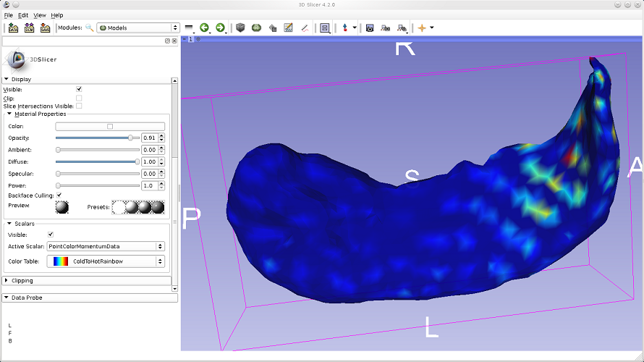Go to previous module with green back arrow
Screen dimensions: 644x362
205,28
